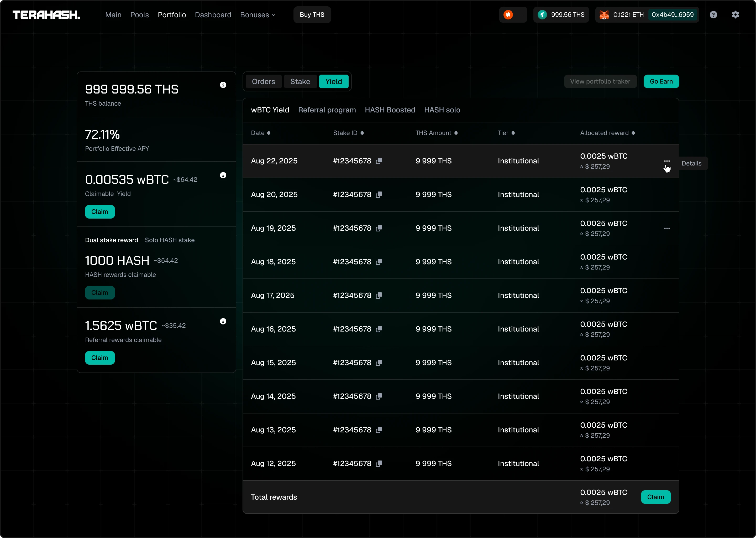Click the TERAHASH logo

coord(46,14)
